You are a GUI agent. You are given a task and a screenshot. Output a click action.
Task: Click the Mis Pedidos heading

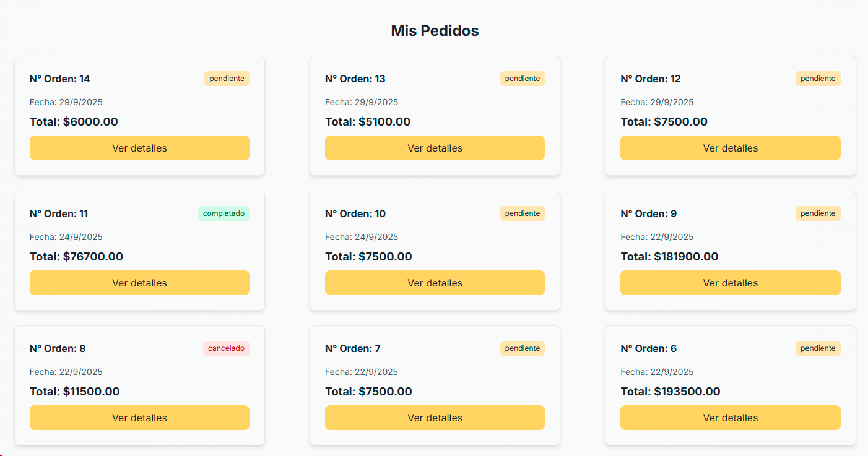435,31
